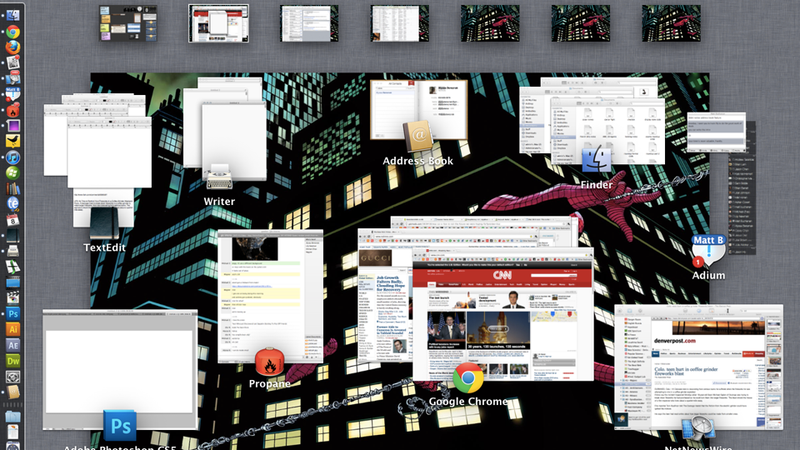Launch Illustrator from the Dock
This screenshot has width=800, height=450.
click(x=13, y=330)
